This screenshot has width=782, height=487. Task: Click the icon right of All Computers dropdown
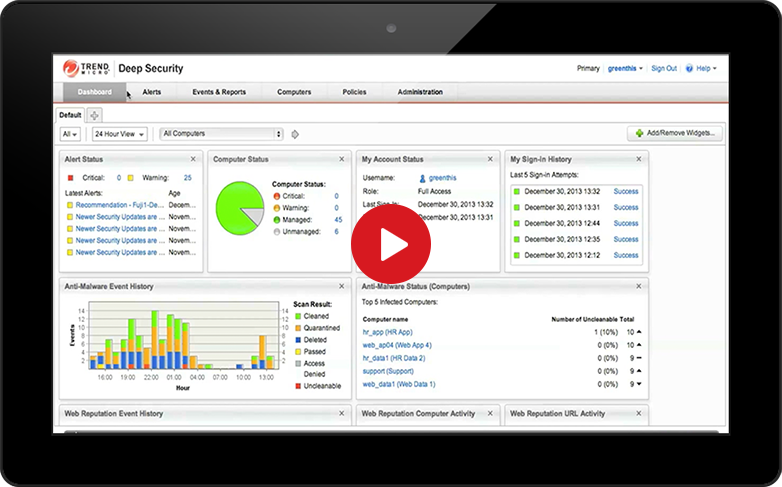295,134
